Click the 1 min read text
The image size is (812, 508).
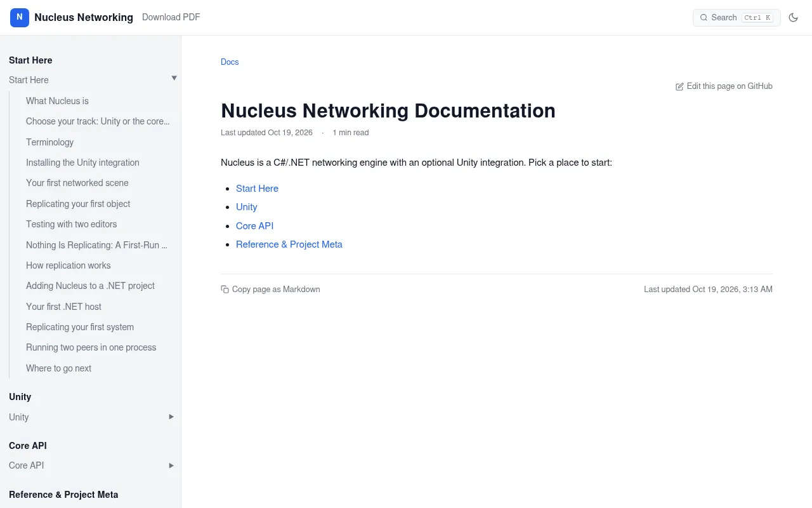(350, 133)
